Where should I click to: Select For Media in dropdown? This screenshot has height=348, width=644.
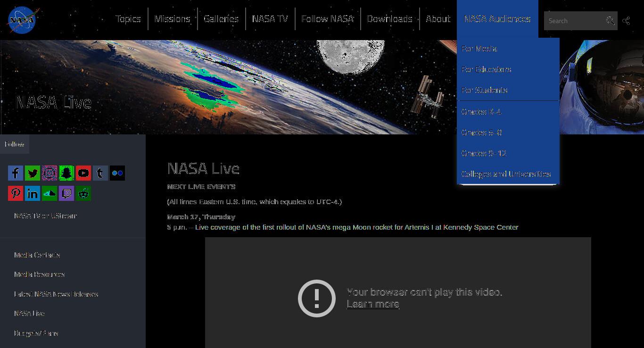coord(508,49)
